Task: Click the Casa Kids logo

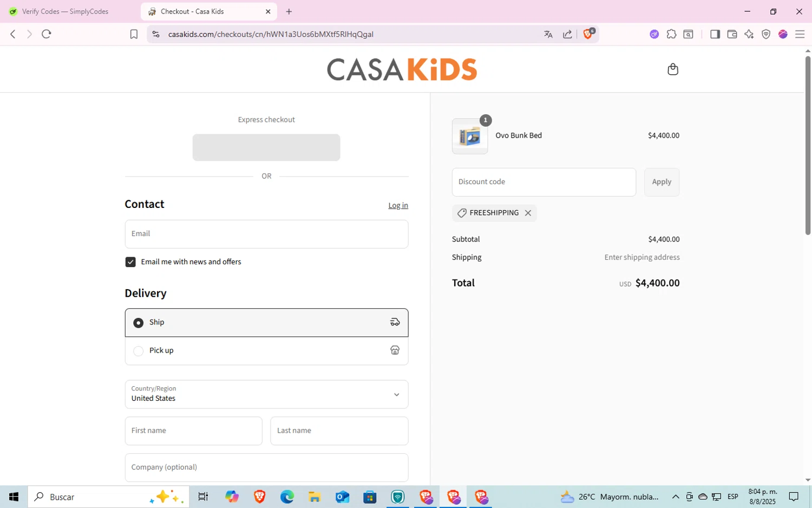Action: pos(402,69)
